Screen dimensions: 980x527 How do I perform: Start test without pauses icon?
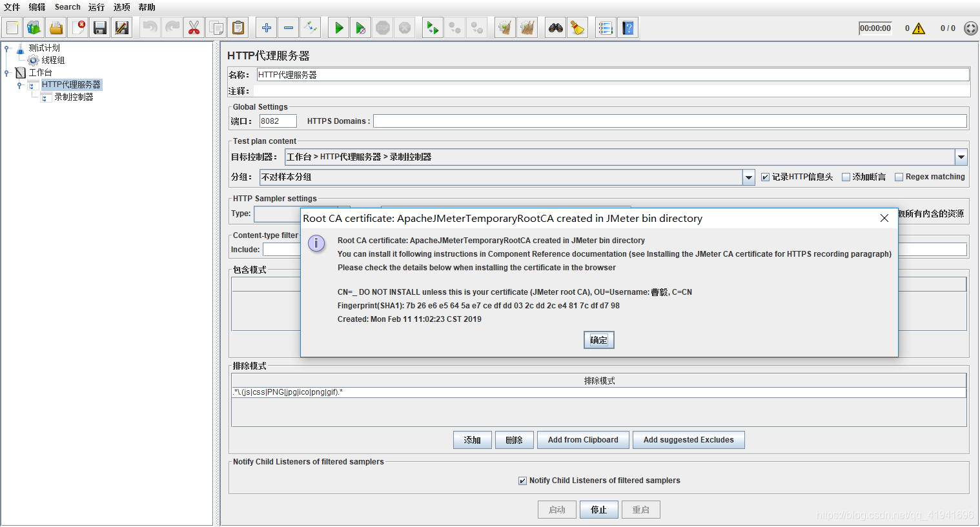(361, 28)
